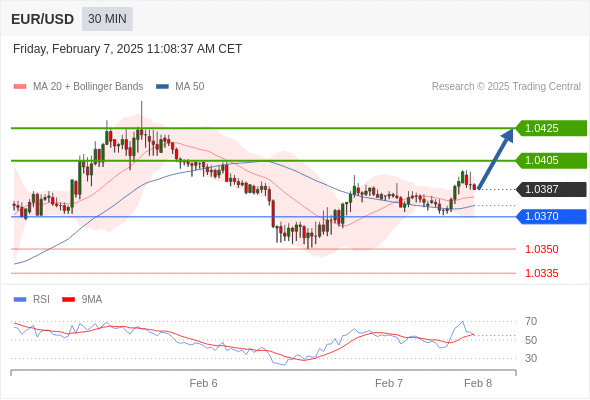Viewport: 590px width, 400px height.
Task: Click the 1.0387 current price tag
Action: pos(551,189)
